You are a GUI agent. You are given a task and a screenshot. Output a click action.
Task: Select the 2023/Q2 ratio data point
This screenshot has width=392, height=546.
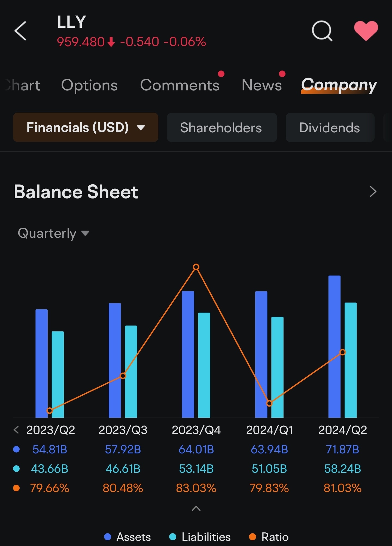50,410
